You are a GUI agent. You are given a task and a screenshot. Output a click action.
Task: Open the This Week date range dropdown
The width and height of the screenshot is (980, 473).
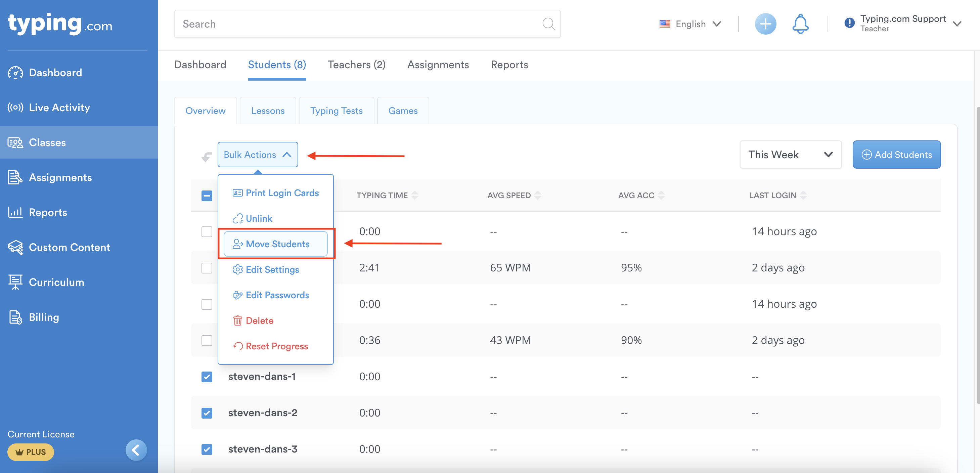(x=790, y=155)
